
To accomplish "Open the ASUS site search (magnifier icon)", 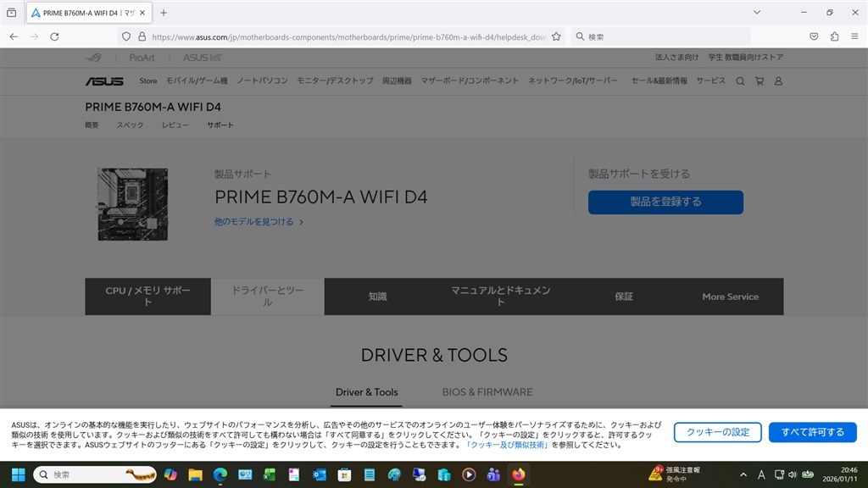I will coord(740,80).
